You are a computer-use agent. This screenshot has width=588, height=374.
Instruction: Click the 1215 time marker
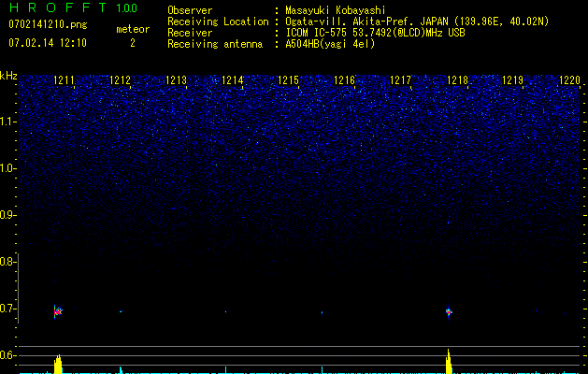pyautogui.click(x=288, y=80)
